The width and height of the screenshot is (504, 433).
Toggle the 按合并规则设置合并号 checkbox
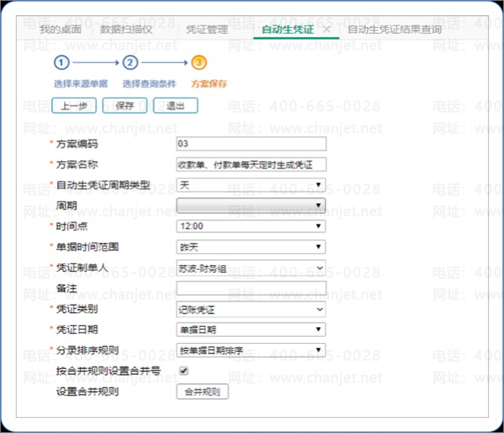pyautogui.click(x=184, y=371)
